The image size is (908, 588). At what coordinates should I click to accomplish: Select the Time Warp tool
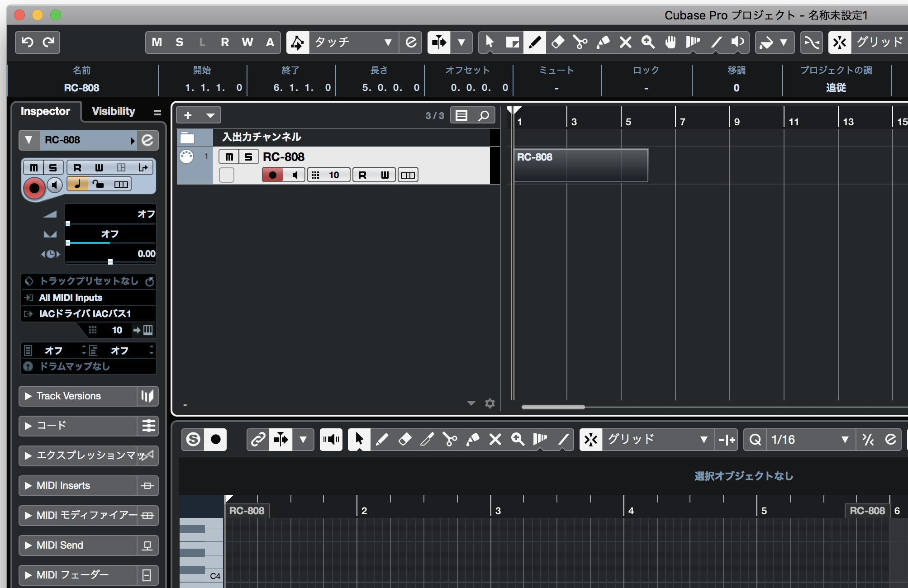click(693, 42)
